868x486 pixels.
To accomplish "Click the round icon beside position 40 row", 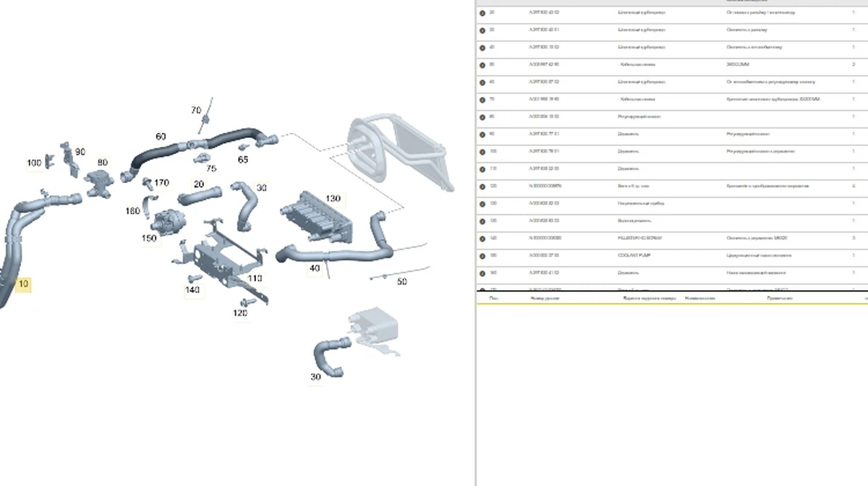I will click(482, 48).
